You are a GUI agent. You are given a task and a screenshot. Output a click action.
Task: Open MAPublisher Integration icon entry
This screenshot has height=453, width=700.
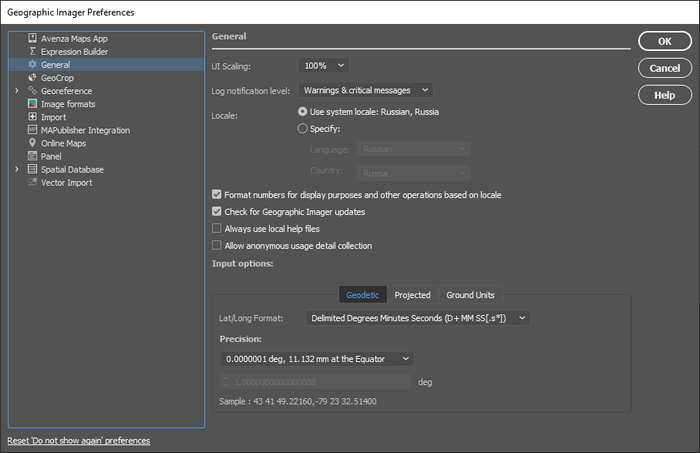[x=33, y=130]
